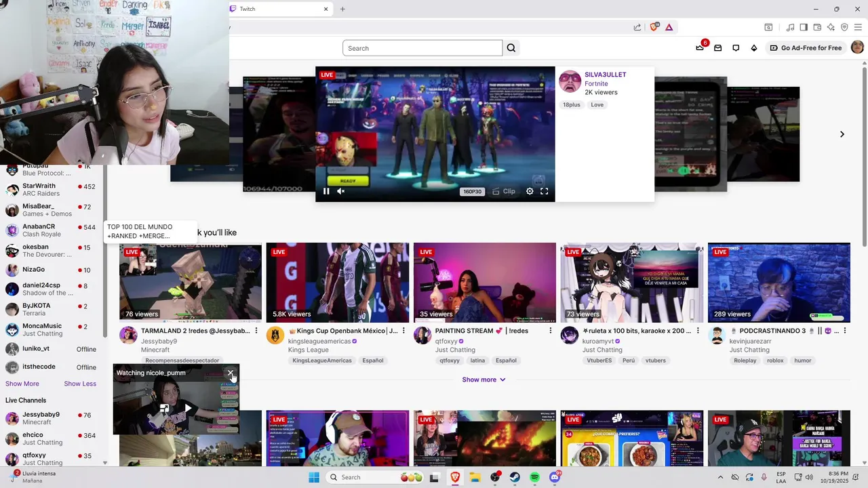This screenshot has width=868, height=488.
Task: Open MoncaMusic channel in sidebar
Action: click(x=52, y=329)
